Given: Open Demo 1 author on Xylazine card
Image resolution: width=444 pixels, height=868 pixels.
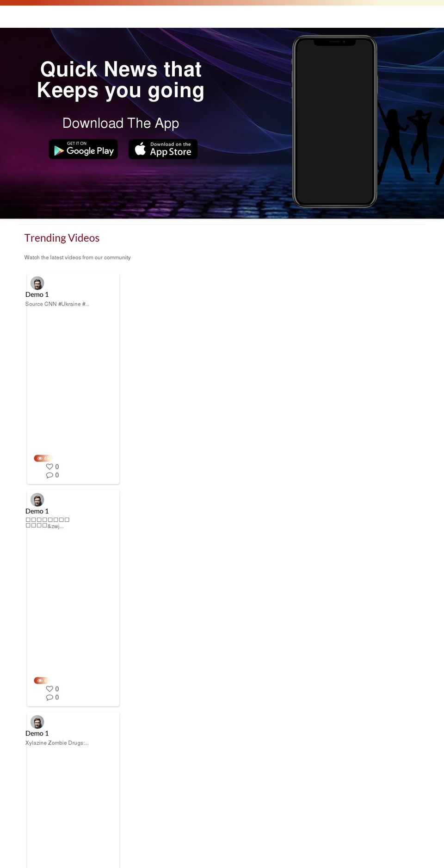Looking at the screenshot, I should [37, 733].
